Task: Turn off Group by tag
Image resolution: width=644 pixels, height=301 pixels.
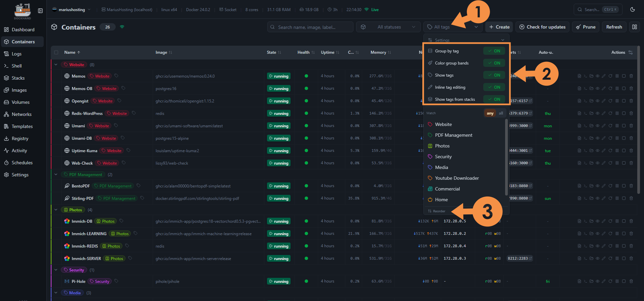Action: tap(494, 51)
